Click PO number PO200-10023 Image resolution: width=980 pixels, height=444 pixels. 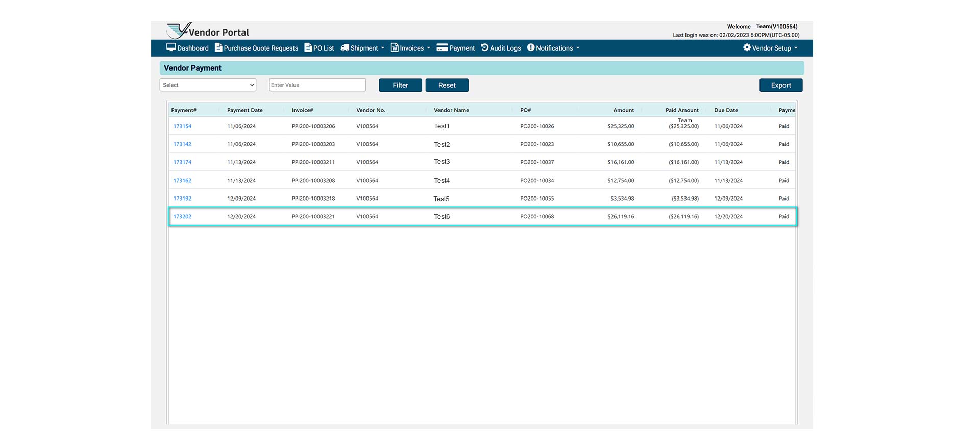537,144
